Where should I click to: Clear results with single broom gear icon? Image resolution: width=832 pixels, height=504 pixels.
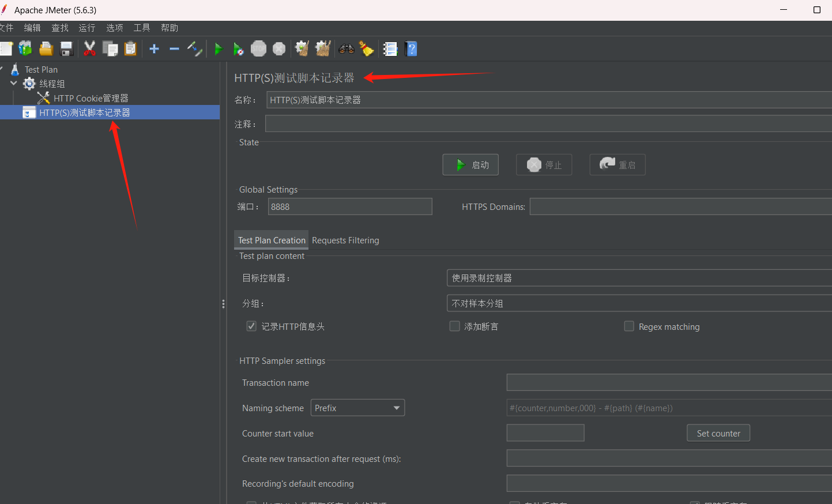coord(302,49)
